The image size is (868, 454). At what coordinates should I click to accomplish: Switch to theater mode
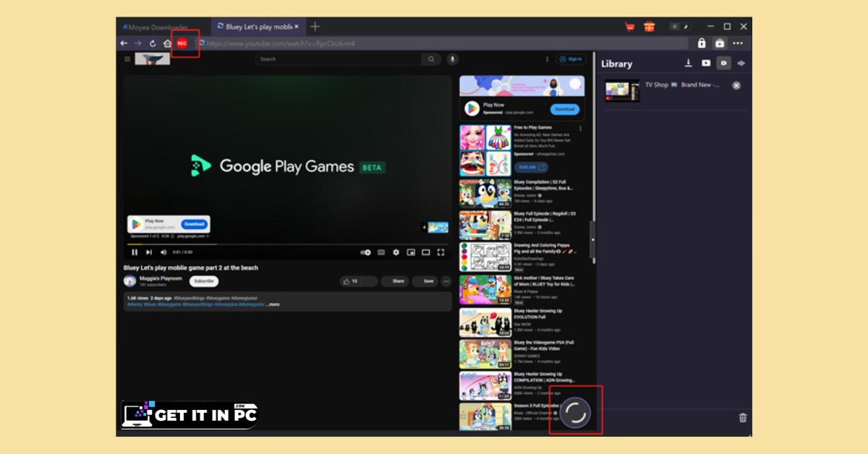point(425,252)
